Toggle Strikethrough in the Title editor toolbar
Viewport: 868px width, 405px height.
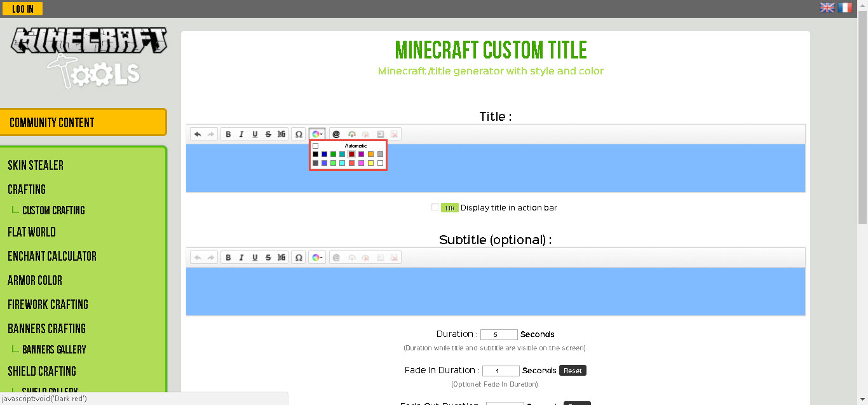pos(268,134)
